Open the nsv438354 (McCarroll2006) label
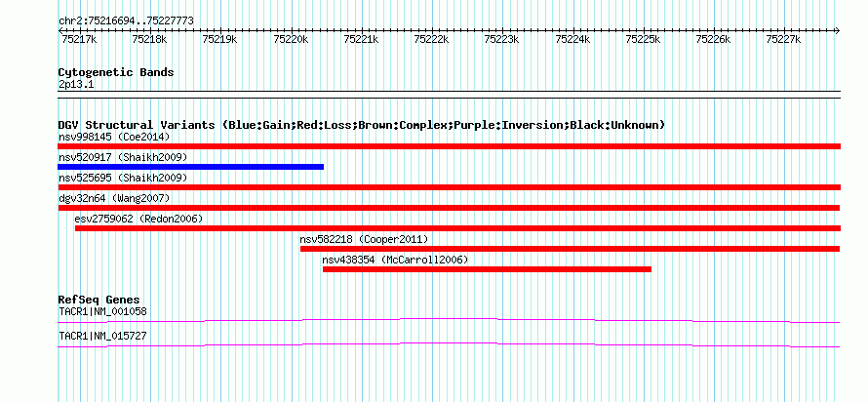 [x=395, y=260]
